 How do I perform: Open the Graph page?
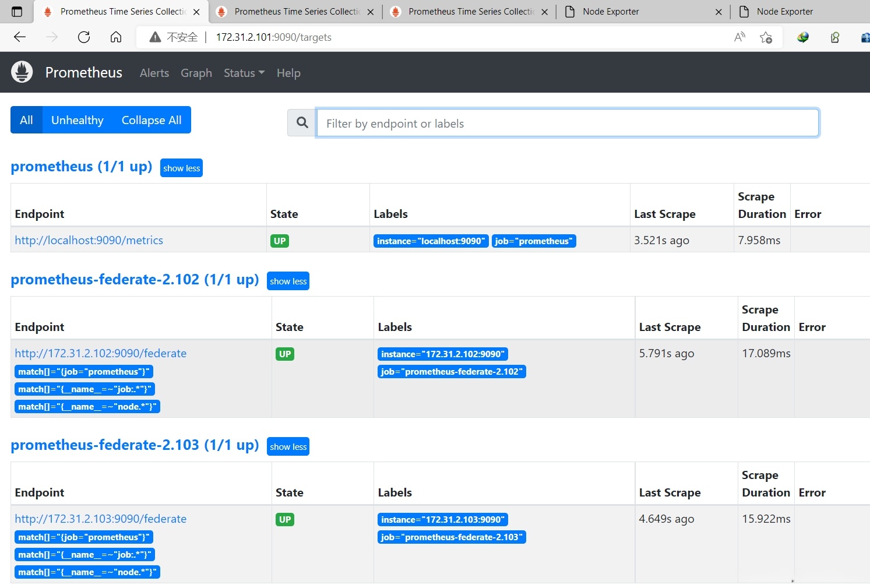(196, 73)
